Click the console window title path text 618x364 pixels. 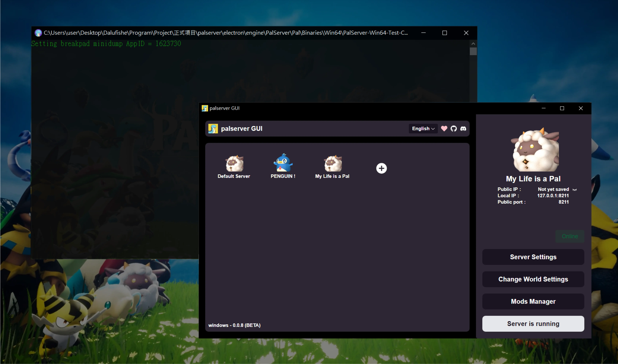(226, 33)
